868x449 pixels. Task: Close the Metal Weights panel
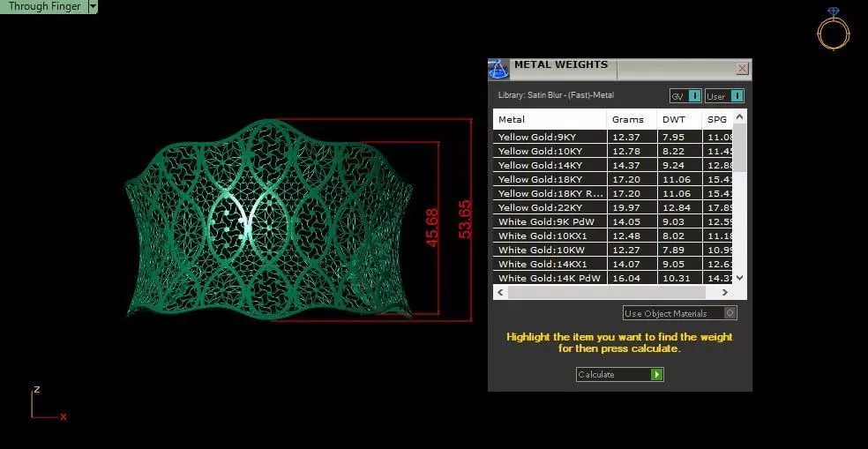tap(743, 69)
